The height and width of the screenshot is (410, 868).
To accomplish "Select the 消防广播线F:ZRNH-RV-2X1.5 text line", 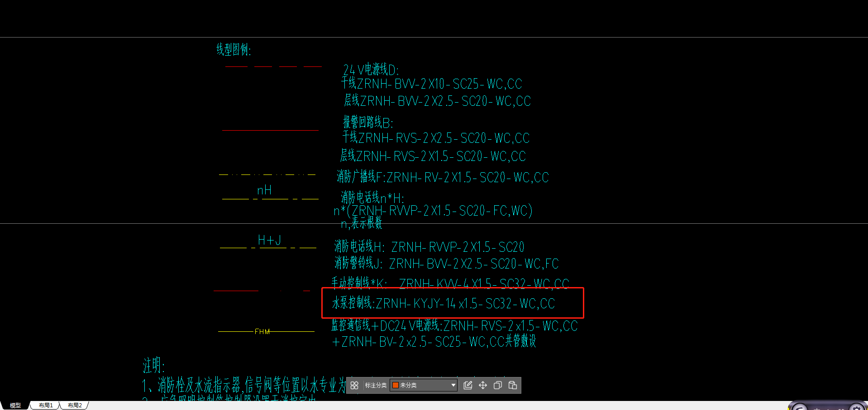I will [x=443, y=177].
